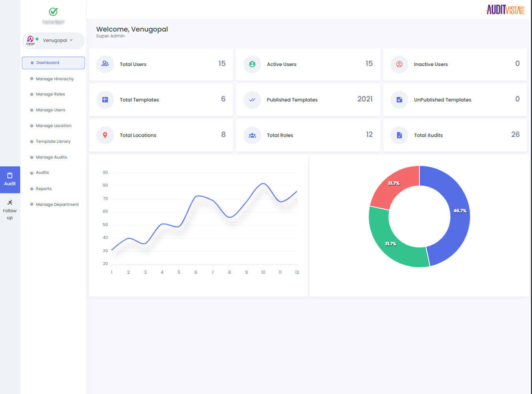Click the Inactive Users label
This screenshot has height=394, width=532.
pos(431,64)
